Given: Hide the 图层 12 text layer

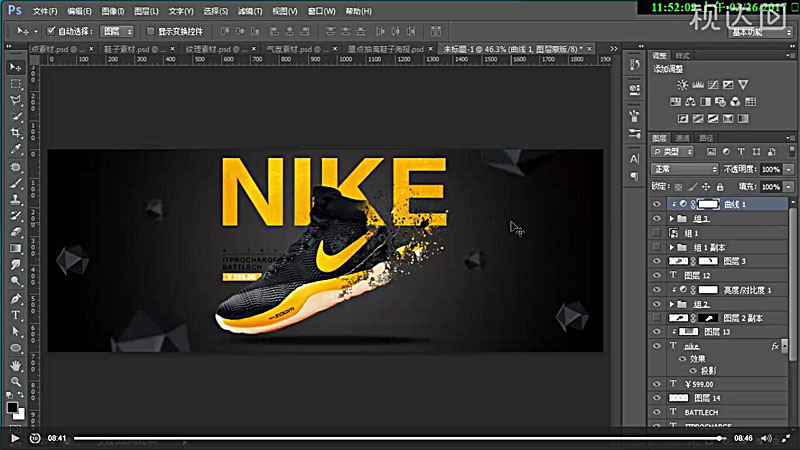Looking at the screenshot, I should pyautogui.click(x=657, y=275).
